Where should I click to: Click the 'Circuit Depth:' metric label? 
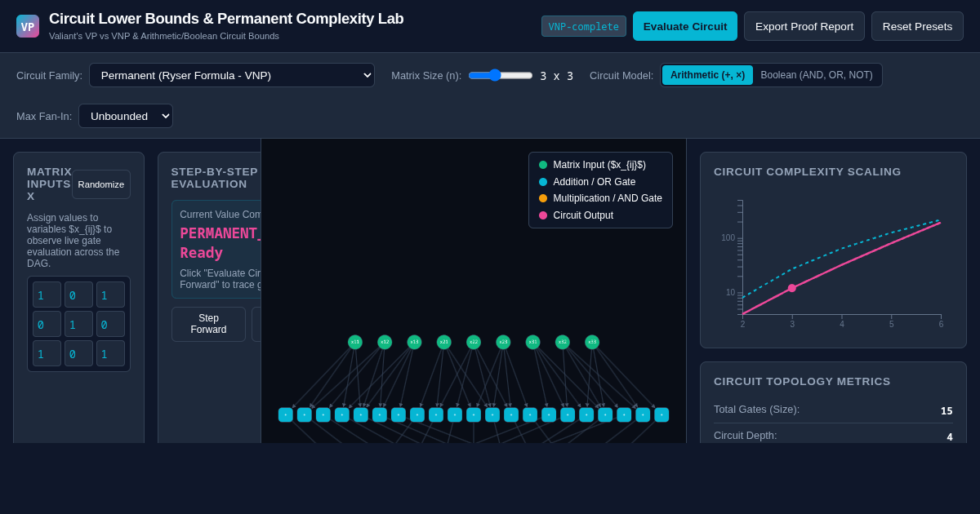746,436
